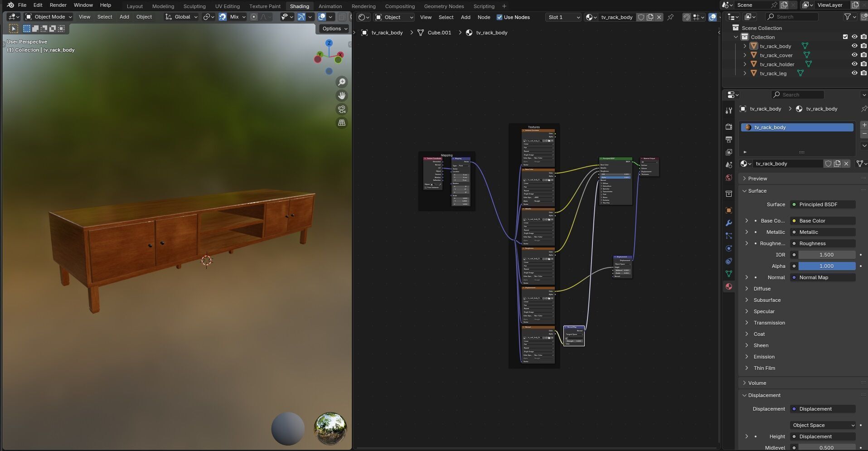Click the Principled BSDF surface shader button
The width and height of the screenshot is (868, 451).
(823, 204)
